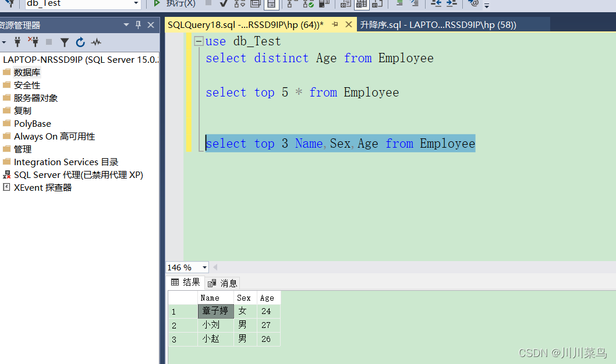The height and width of the screenshot is (364, 616).
Task: Select the 复制 folder
Action: pyautogui.click(x=22, y=110)
